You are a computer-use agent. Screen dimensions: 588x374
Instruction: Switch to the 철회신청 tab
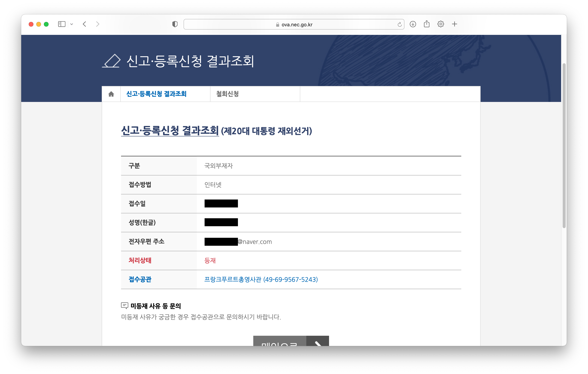tap(227, 94)
